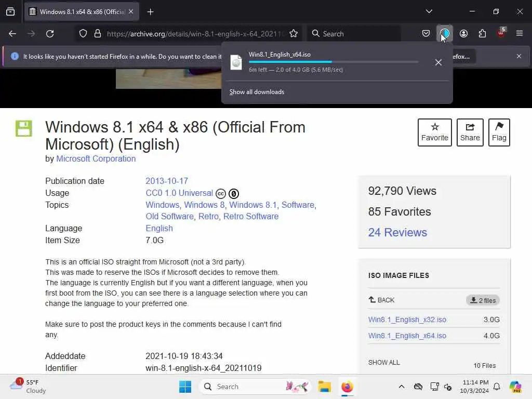The height and width of the screenshot is (399, 532).
Task: Open the uBlock extension icon with badge
Action: [501, 33]
